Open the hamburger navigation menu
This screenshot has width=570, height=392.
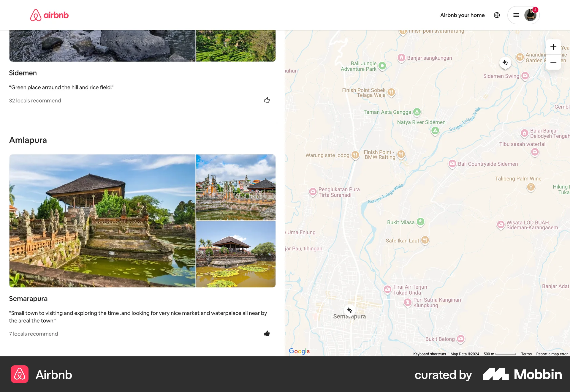click(516, 15)
